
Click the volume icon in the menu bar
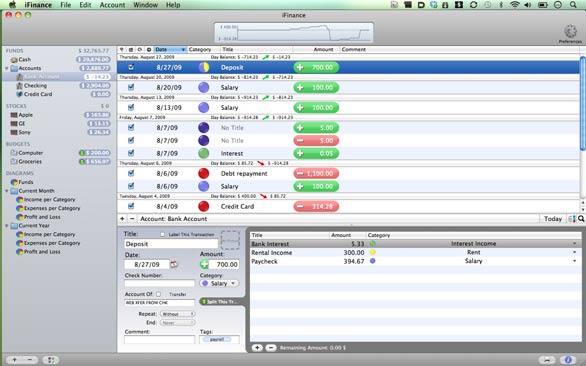click(528, 5)
